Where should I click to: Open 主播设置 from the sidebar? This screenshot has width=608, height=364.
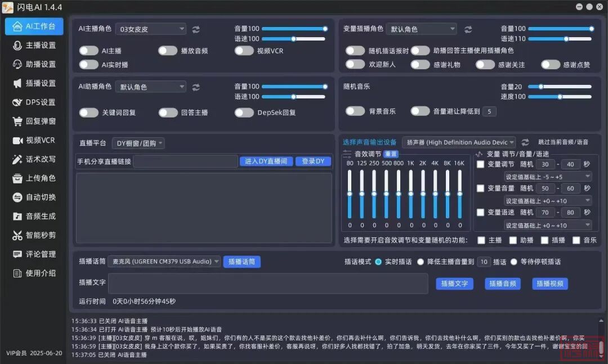(35, 45)
